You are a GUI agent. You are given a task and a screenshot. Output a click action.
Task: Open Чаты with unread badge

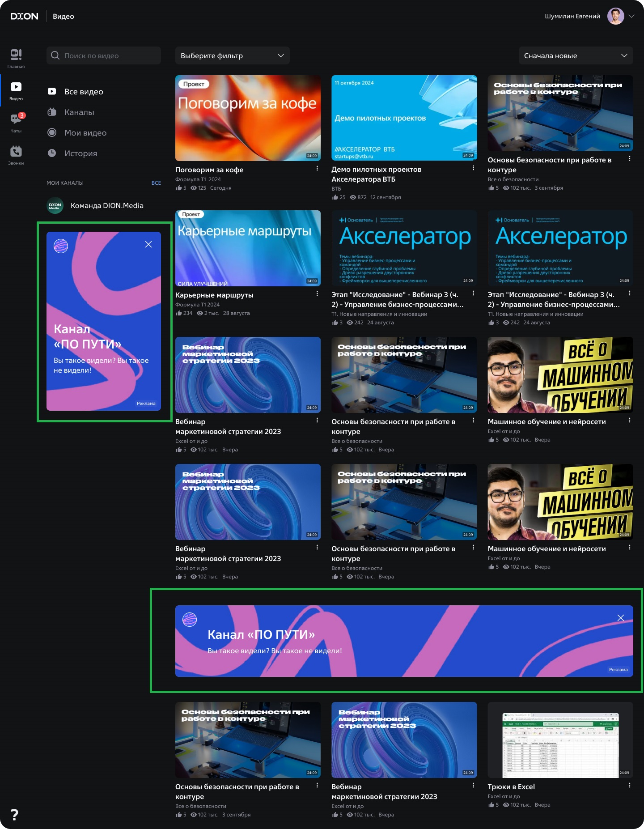[16, 123]
